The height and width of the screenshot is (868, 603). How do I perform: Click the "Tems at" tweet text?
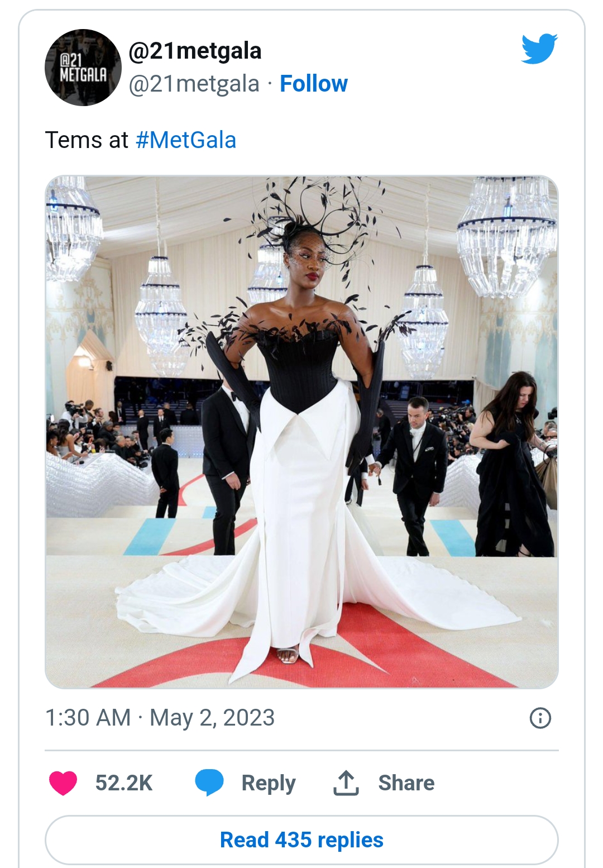point(87,140)
